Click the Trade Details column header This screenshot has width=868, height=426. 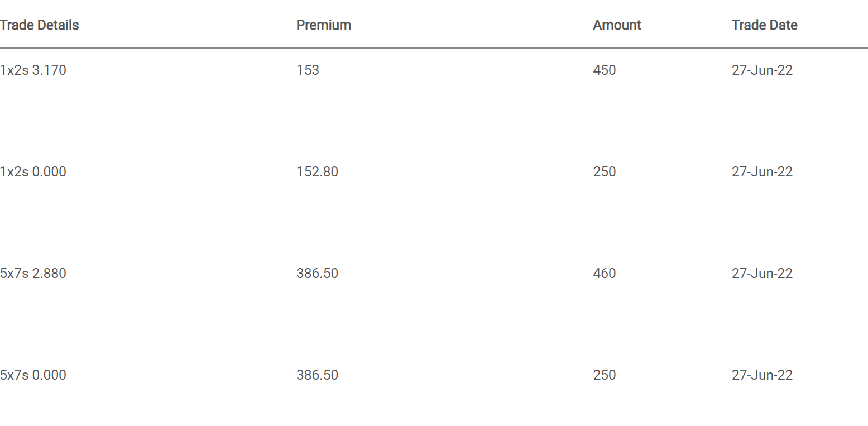click(x=40, y=25)
